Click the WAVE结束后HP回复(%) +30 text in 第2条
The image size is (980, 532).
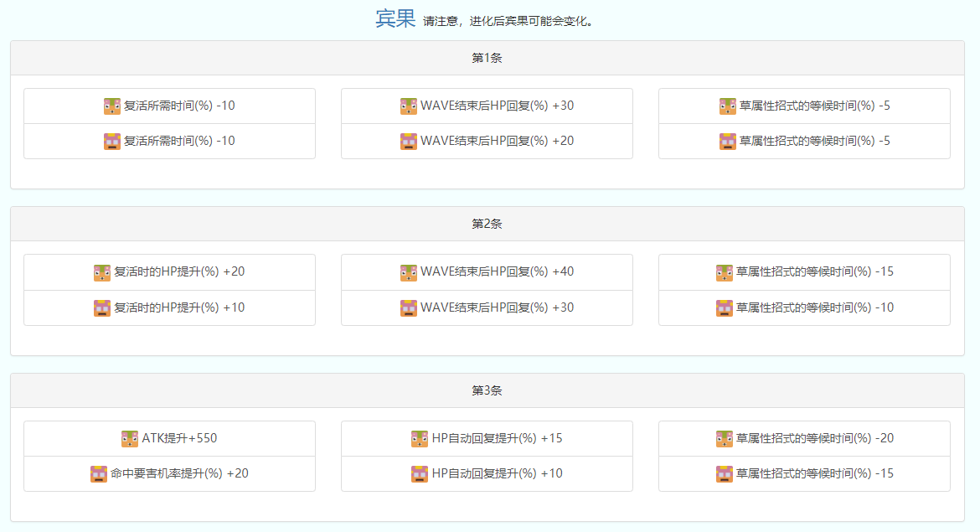pos(497,307)
